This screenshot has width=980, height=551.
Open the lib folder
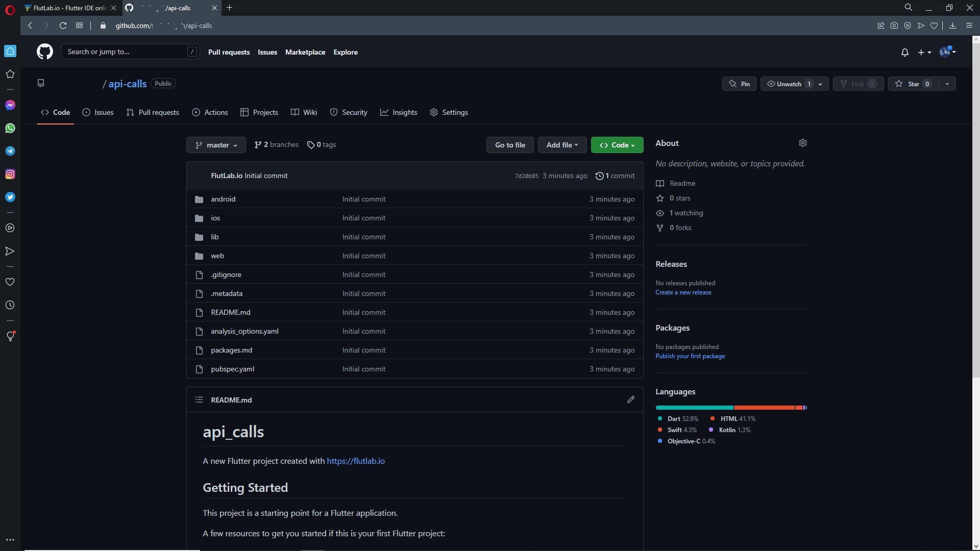pyautogui.click(x=215, y=237)
